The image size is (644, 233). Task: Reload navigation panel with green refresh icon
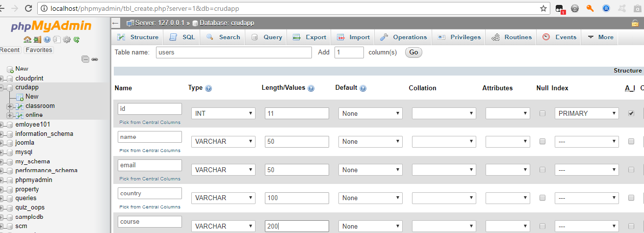coord(77,40)
